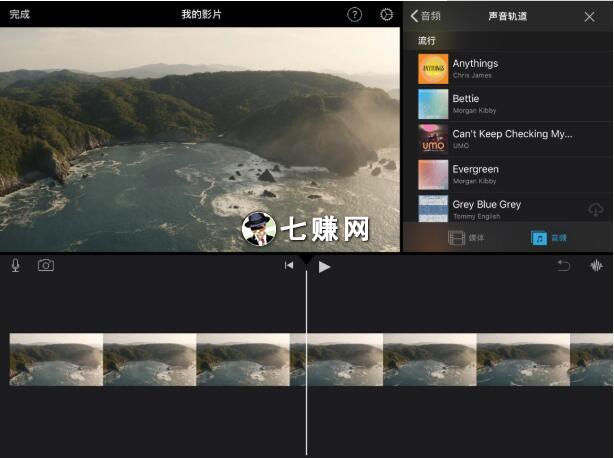
Task: Select the video clip in timeline
Action: (x=311, y=359)
